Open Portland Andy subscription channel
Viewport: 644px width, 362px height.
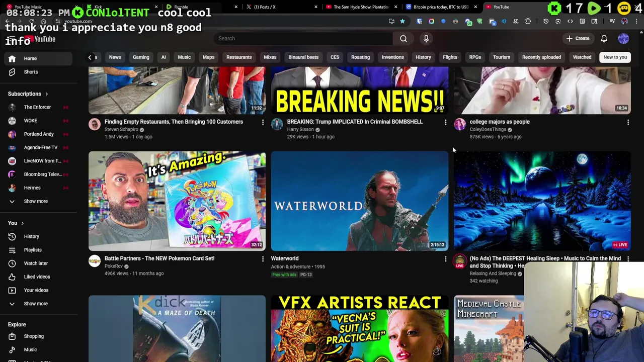click(39, 134)
